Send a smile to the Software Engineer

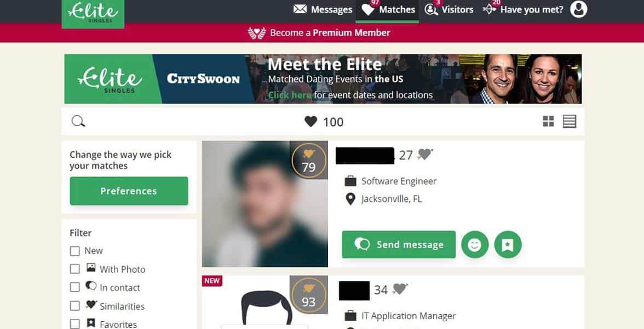click(x=475, y=245)
